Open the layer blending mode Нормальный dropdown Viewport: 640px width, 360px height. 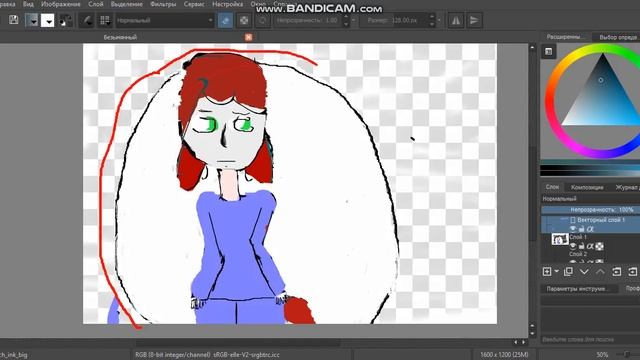click(x=590, y=199)
